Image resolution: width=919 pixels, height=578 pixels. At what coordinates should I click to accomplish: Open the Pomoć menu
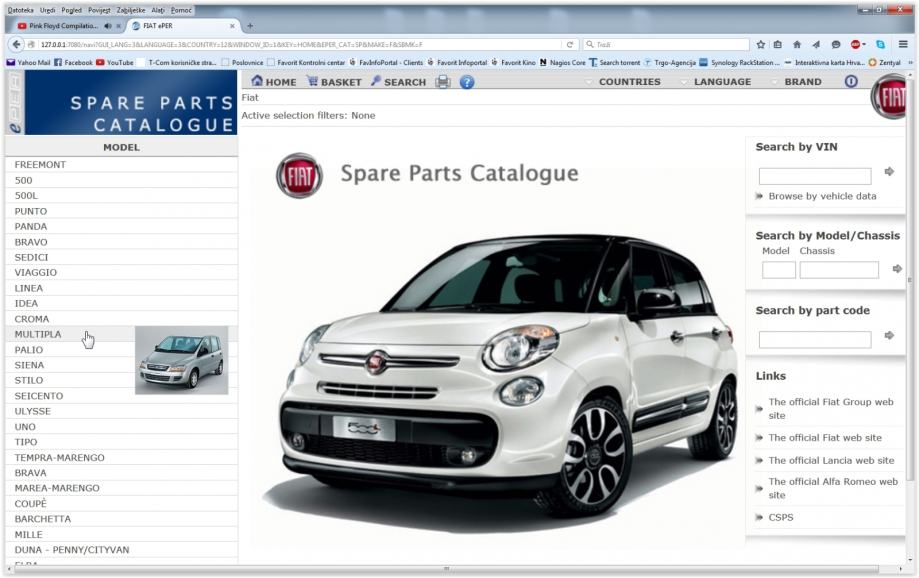tap(181, 10)
